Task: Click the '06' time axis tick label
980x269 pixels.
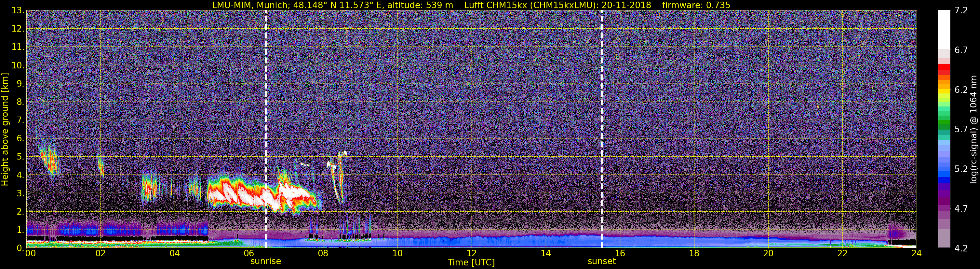Action: 249,253
